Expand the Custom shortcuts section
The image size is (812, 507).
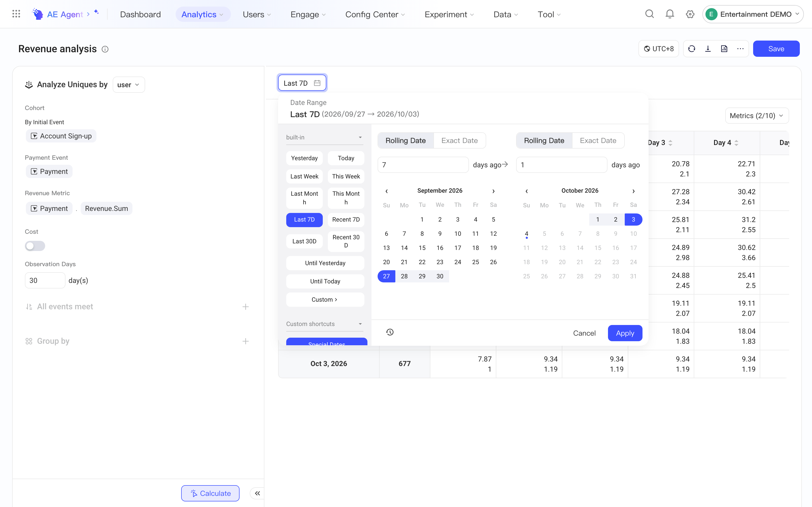point(325,324)
